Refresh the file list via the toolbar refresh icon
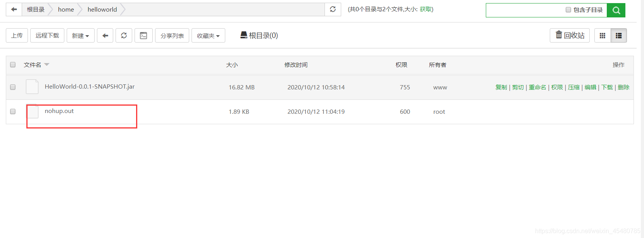The image size is (644, 238). [x=124, y=36]
